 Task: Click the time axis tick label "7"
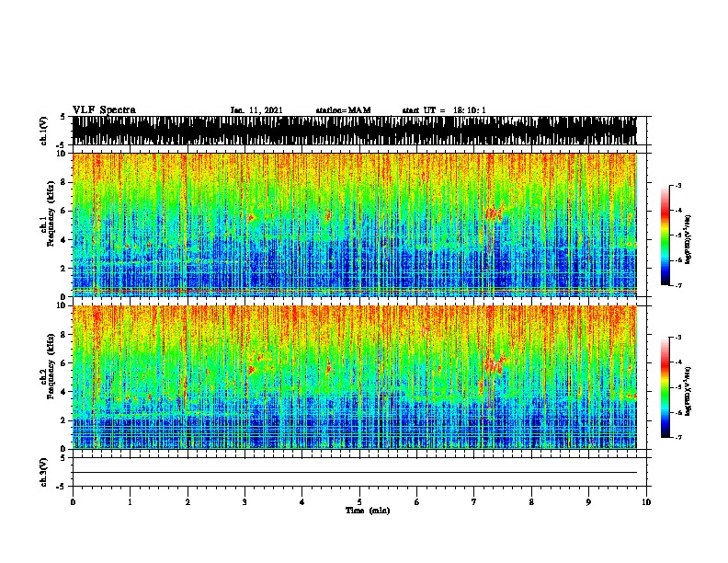474,502
